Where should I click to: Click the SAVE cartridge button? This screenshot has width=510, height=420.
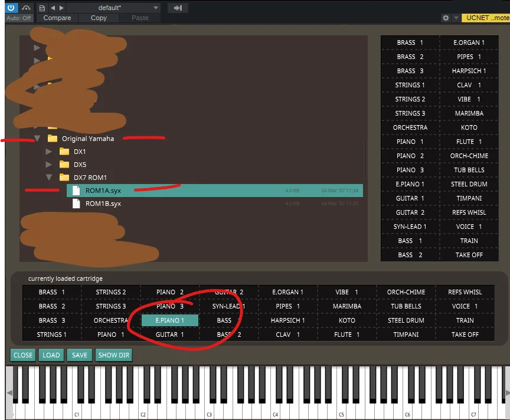[80, 355]
